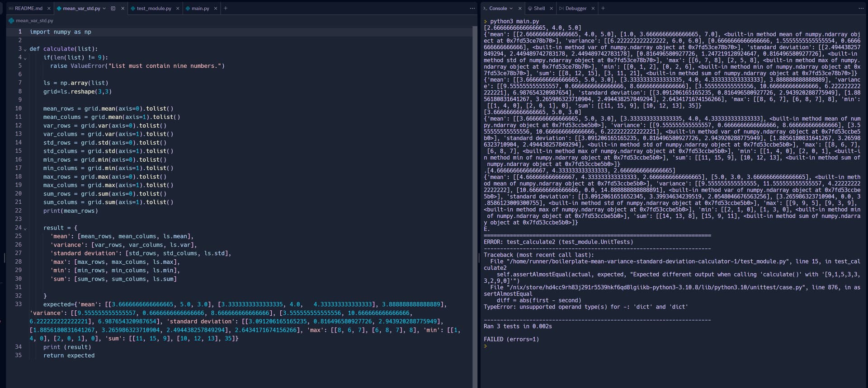868x388 pixels.
Task: Click 'diff = abs(first - second)' console line
Action: (538, 300)
